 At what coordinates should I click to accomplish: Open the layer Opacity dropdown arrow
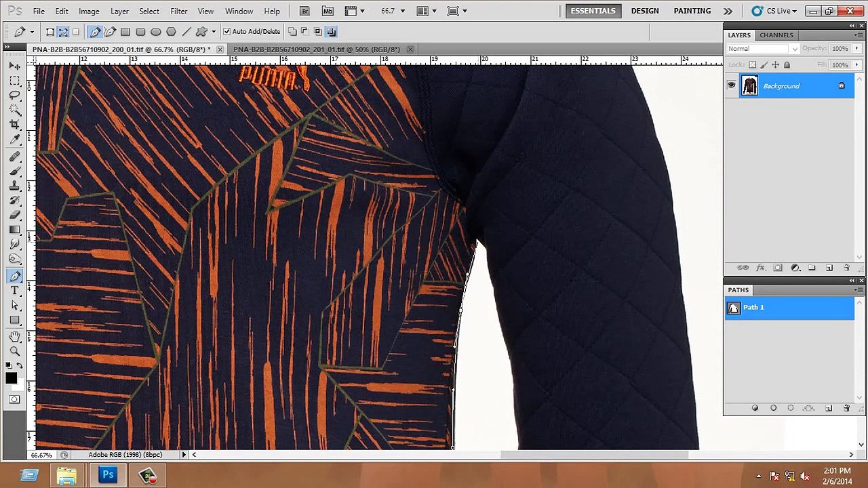[x=855, y=49]
